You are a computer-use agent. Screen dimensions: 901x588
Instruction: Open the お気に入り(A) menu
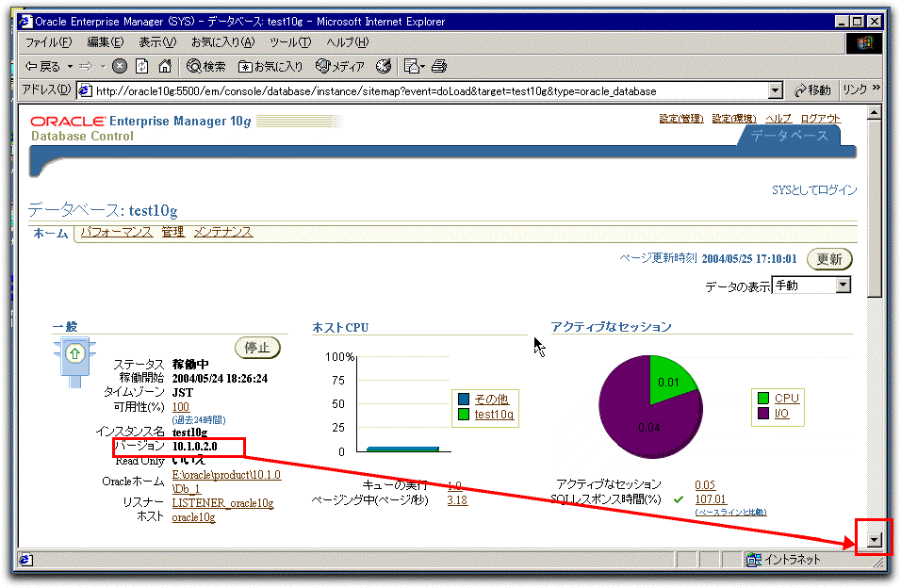point(223,42)
